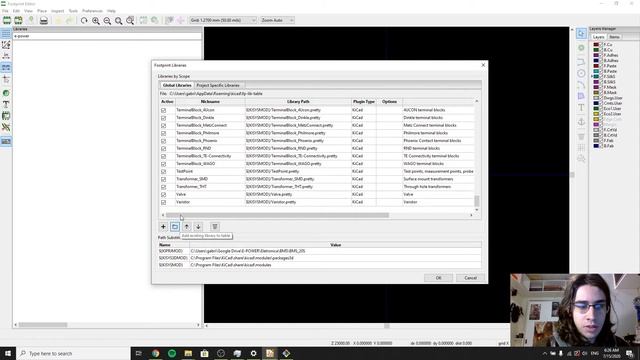Select the draw circle tool in the right toolbar
This screenshot has height=360, width=640.
click(581, 73)
